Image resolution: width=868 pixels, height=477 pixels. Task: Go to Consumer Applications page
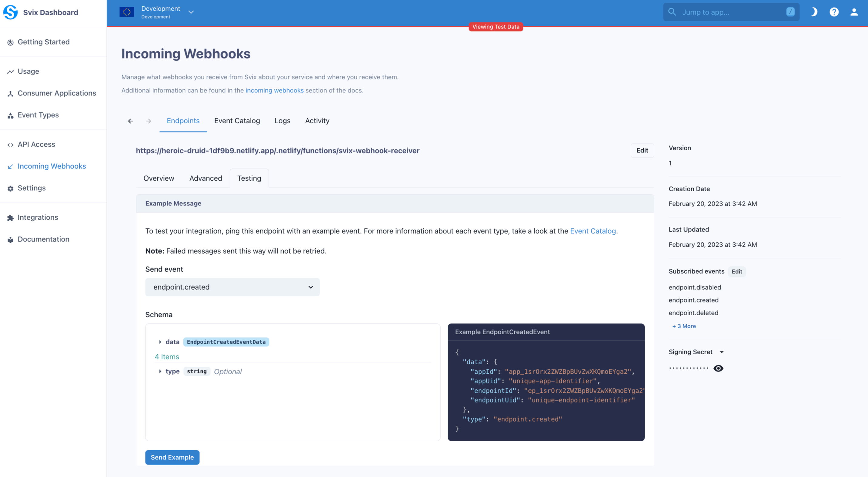pyautogui.click(x=57, y=93)
